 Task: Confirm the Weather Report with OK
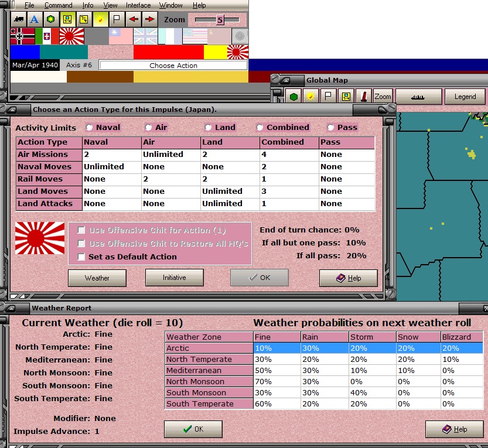click(x=193, y=429)
